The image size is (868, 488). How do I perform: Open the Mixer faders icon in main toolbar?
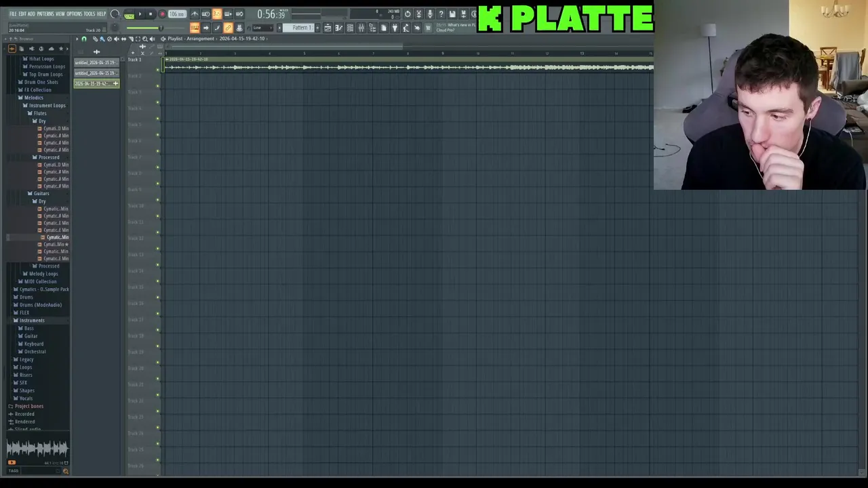(x=361, y=28)
